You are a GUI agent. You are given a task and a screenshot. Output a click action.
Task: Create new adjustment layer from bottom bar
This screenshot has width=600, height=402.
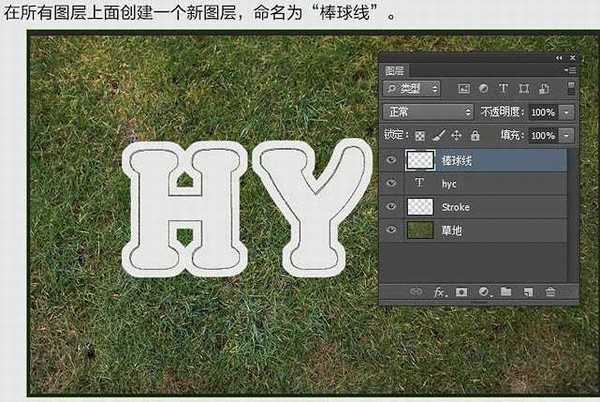(484, 292)
